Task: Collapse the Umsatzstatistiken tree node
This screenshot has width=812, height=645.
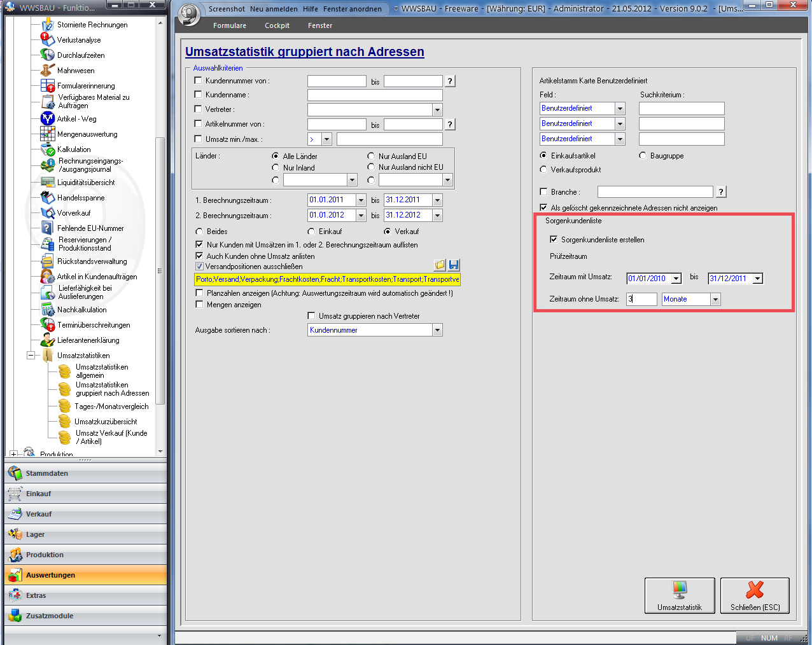Action: tap(31, 356)
